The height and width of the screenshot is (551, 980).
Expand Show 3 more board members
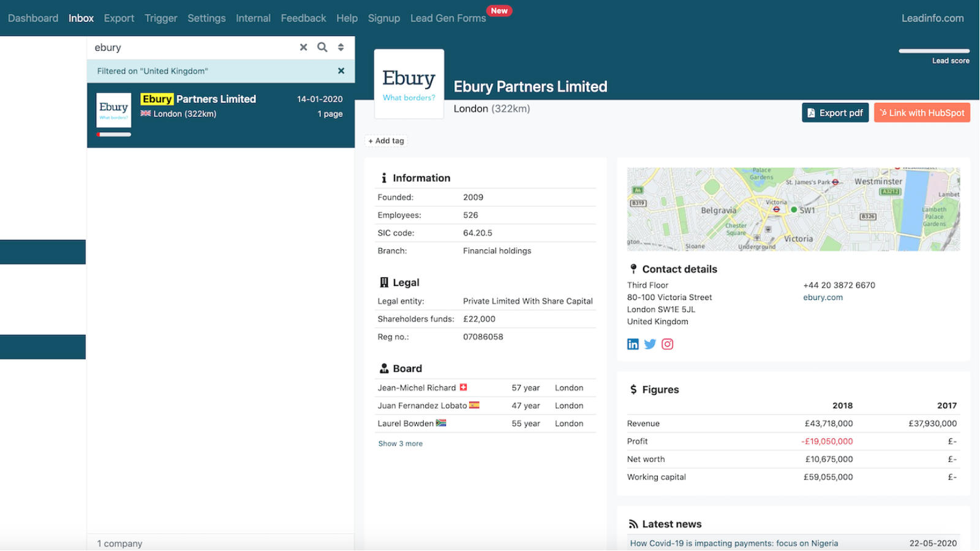[399, 443]
